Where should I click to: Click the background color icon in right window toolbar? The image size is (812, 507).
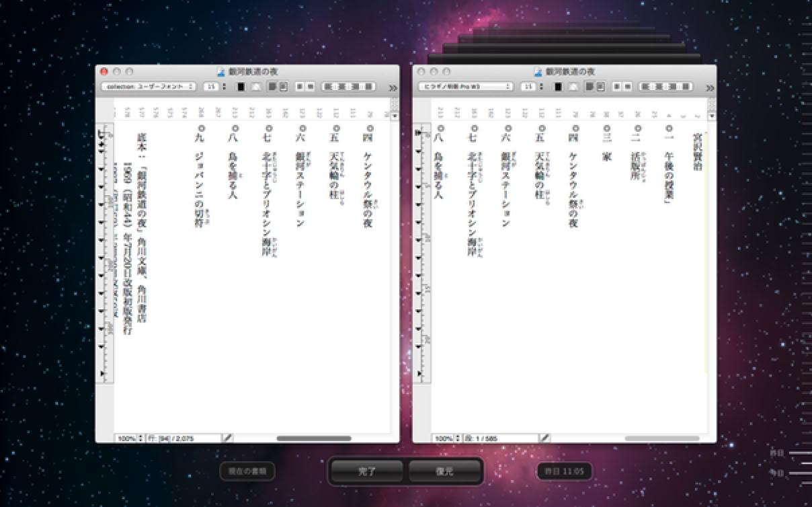(572, 87)
